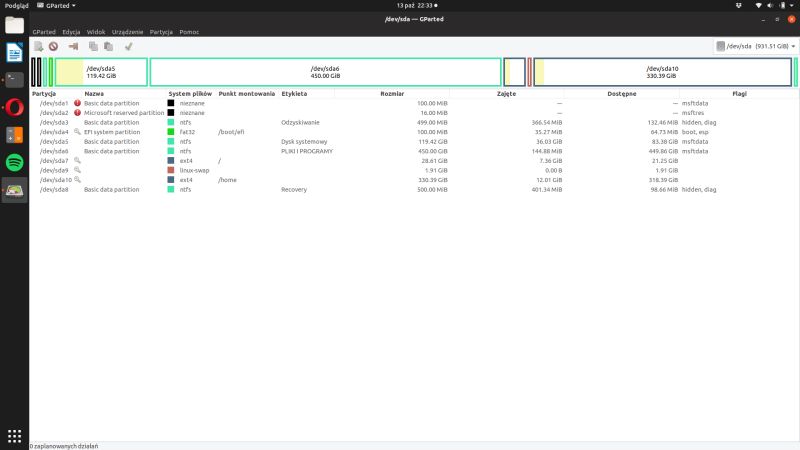The image size is (800, 450).
Task: Click the Flagi column header
Action: click(739, 94)
